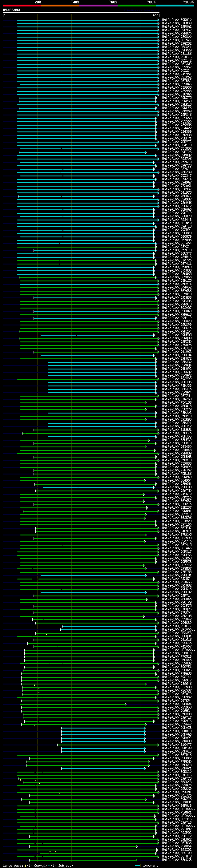Select the UniRef100_Q9XF76 label
Screen dimensions: 197x868
177,57
